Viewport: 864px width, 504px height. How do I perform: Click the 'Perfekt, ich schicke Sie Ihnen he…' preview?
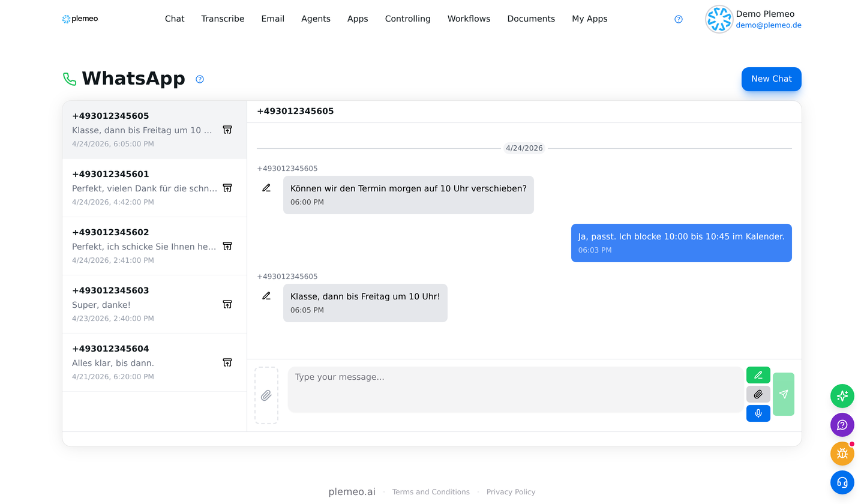pyautogui.click(x=144, y=247)
